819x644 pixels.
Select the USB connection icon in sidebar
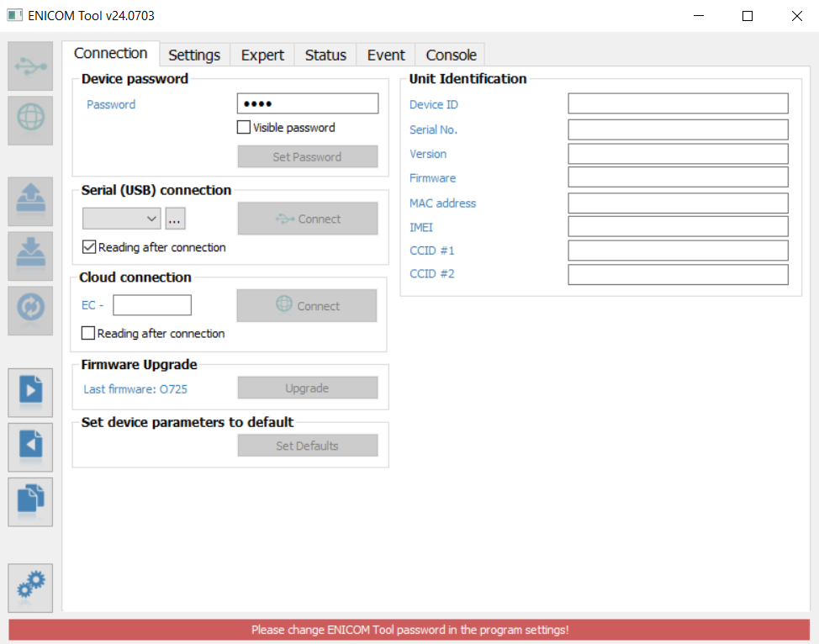pyautogui.click(x=29, y=66)
